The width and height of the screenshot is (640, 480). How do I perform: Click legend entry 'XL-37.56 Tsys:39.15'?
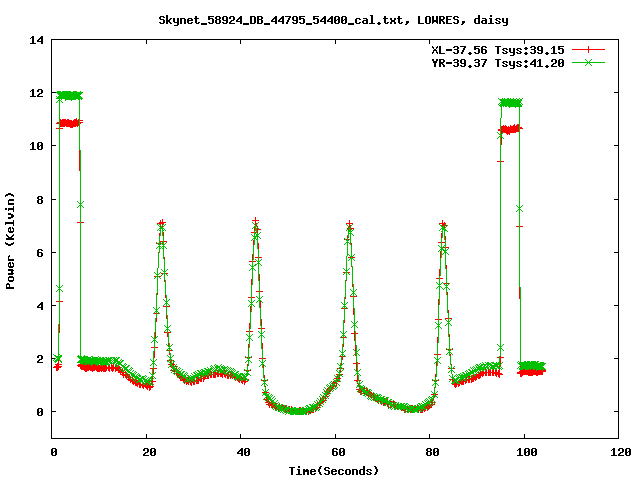498,50
